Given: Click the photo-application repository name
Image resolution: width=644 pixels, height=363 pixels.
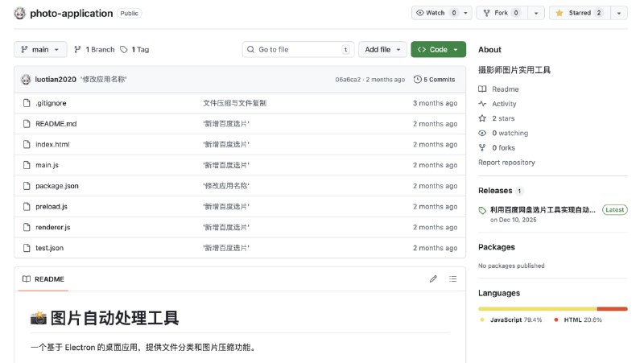Looking at the screenshot, I should [71, 13].
